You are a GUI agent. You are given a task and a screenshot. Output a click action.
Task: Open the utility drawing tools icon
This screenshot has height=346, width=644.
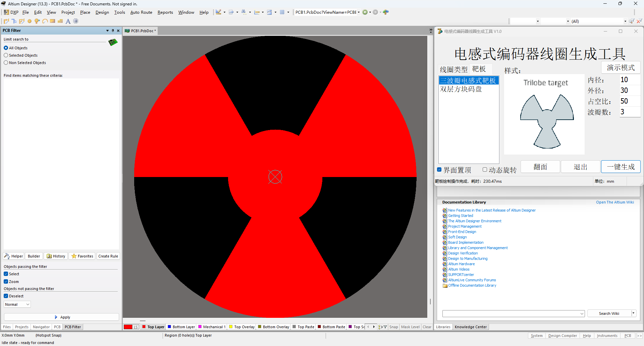click(x=218, y=12)
